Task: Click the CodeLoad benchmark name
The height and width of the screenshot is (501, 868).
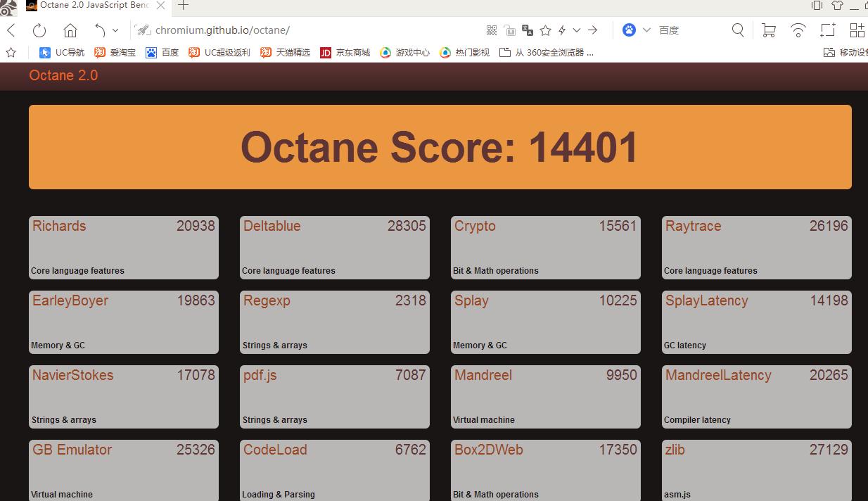Action: pyautogui.click(x=275, y=450)
